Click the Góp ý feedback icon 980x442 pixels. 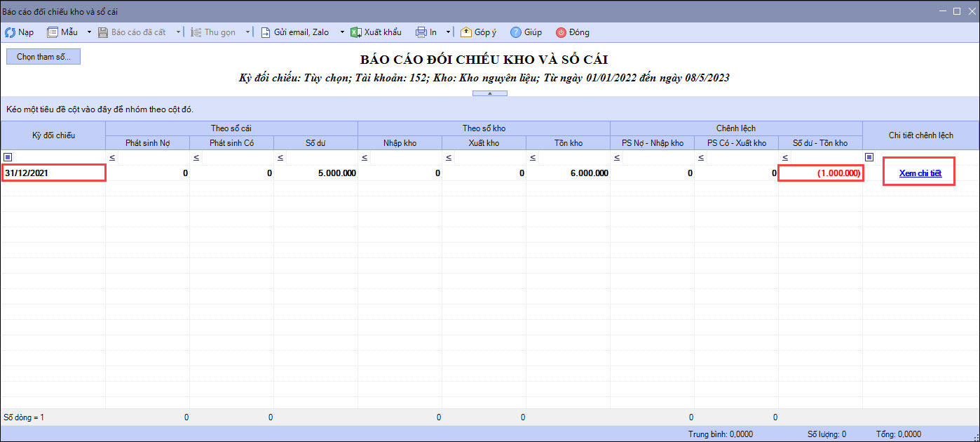[466, 32]
